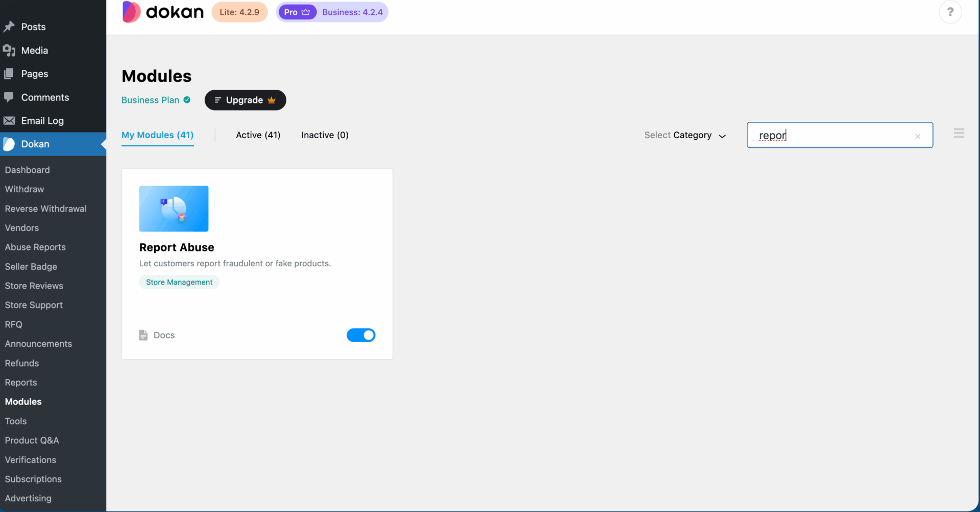Click the Pages icon in sidebar
The height and width of the screenshot is (512, 980).
tap(10, 73)
